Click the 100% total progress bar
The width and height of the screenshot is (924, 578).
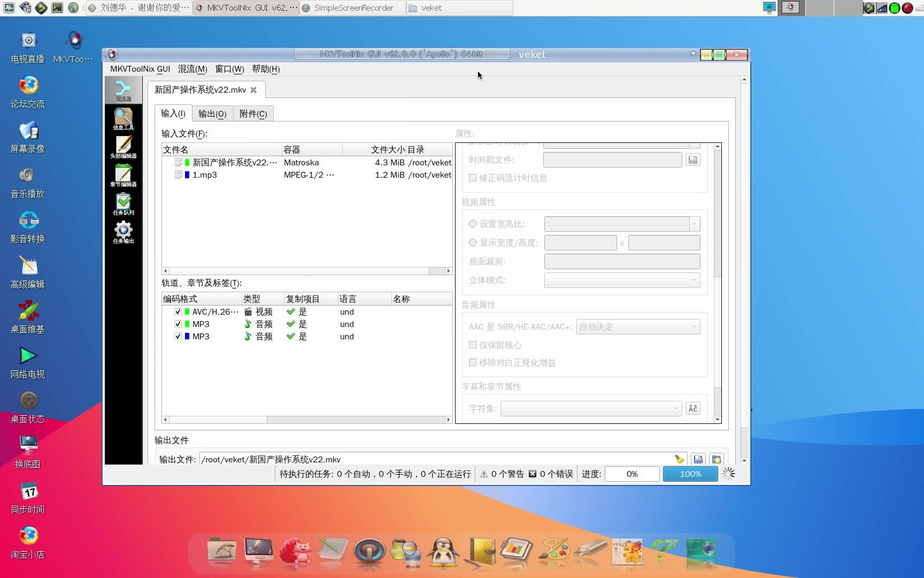point(690,474)
